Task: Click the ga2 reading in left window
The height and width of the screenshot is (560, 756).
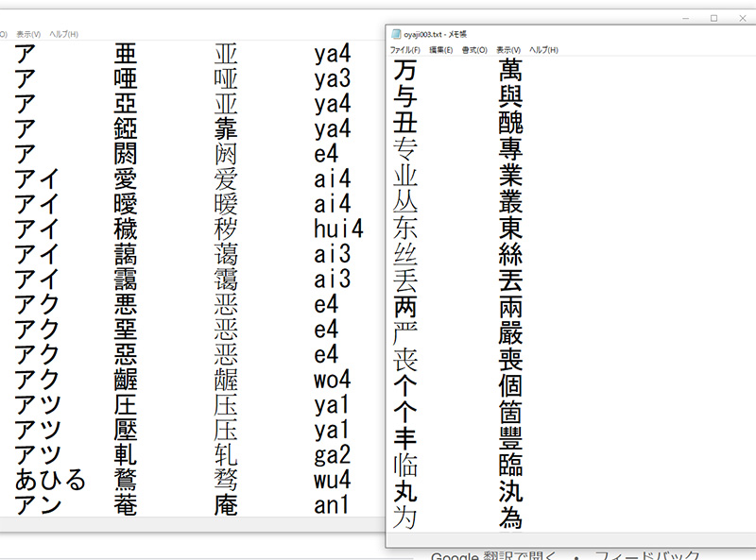Action: pyautogui.click(x=333, y=454)
